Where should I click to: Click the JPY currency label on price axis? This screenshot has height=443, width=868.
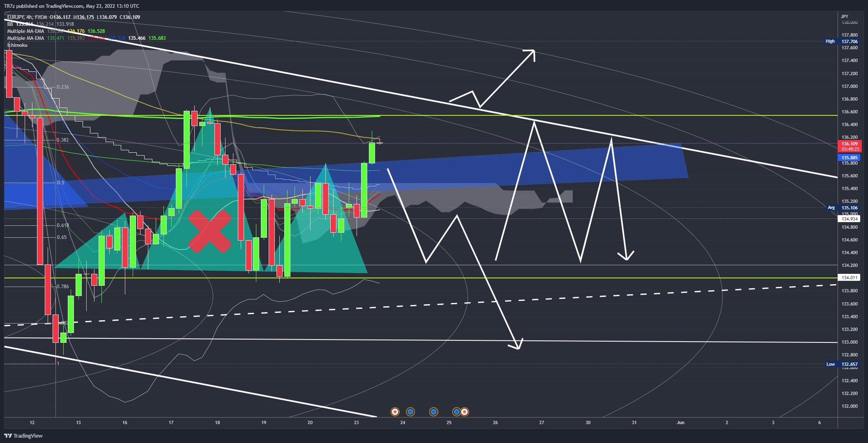point(845,16)
